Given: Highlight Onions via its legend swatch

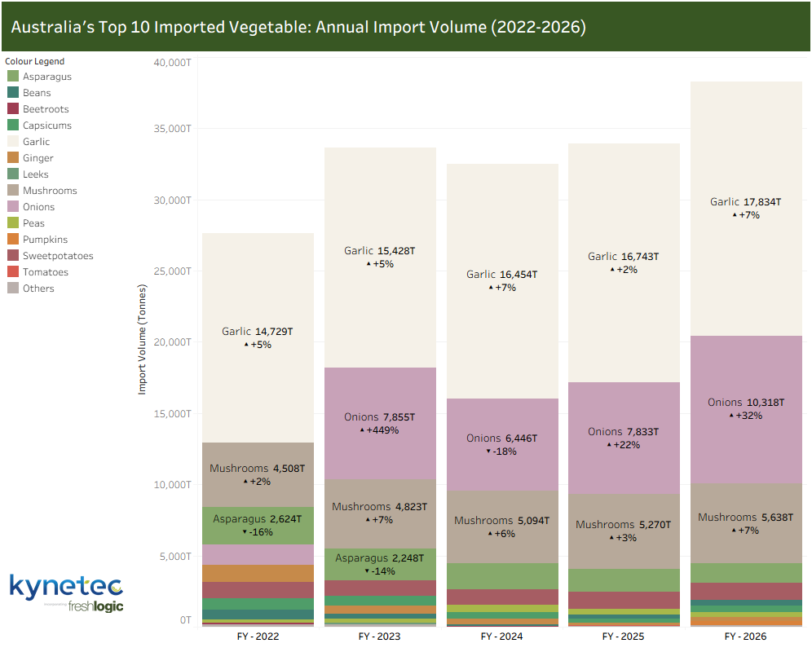Looking at the screenshot, I should [13, 207].
